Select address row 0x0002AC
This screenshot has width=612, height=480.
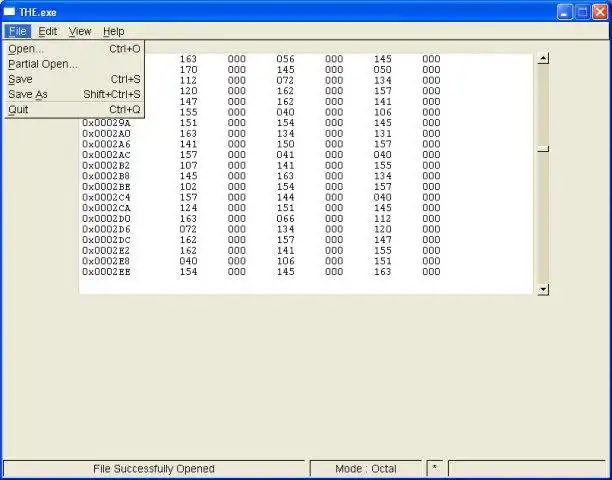pyautogui.click(x=106, y=155)
